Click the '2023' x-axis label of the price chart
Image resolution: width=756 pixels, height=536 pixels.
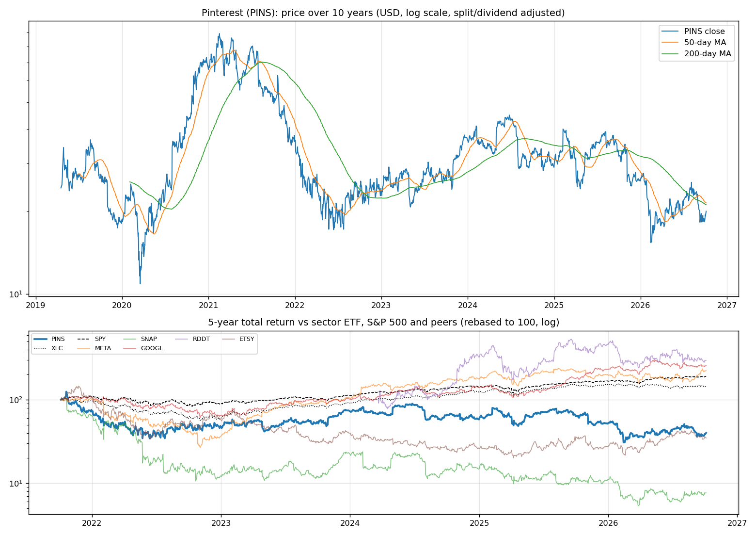point(381,305)
